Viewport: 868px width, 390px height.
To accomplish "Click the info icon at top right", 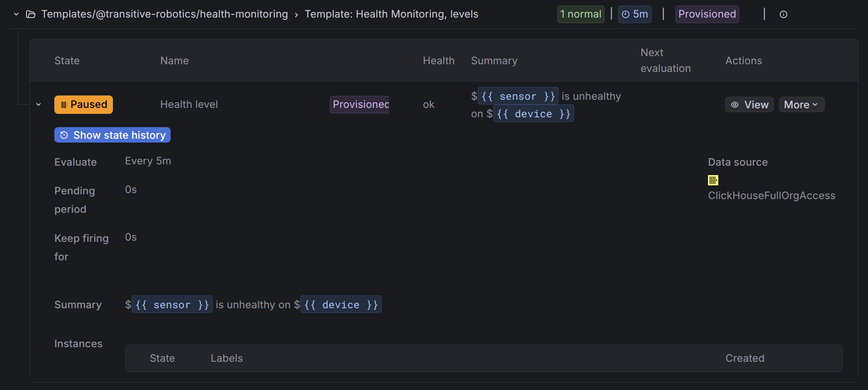I will click(x=784, y=14).
